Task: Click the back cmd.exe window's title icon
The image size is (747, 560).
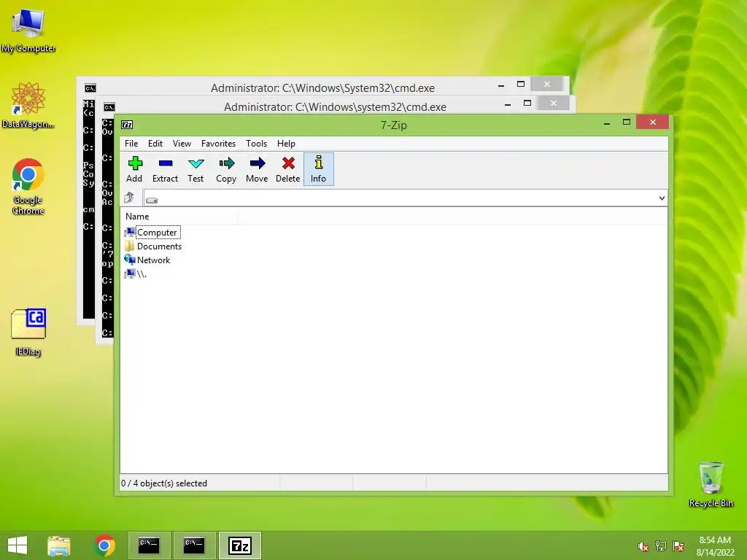Action: coord(90,88)
